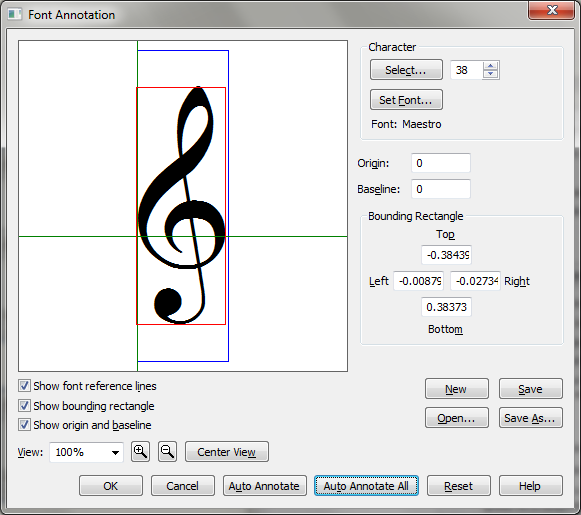Toggle Show bounding rectangle checkbox
This screenshot has height=515, width=581.
tap(24, 406)
